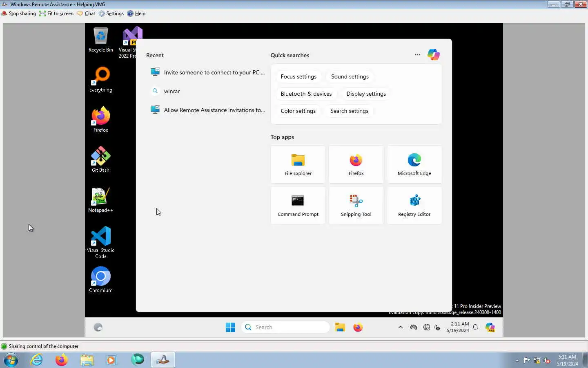
Task: Open network globe icon in Windows 11 tray
Action: pyautogui.click(x=426, y=327)
